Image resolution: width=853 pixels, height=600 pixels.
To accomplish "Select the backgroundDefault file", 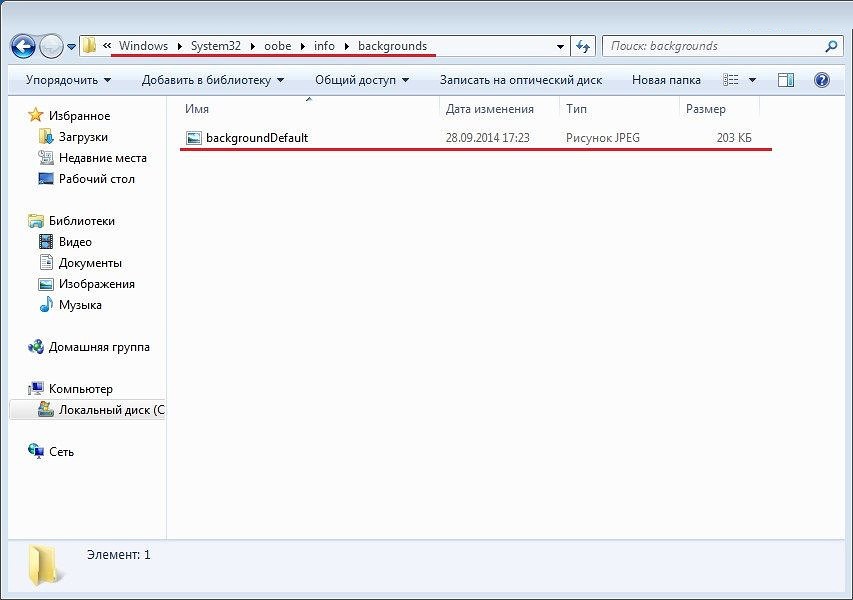I will pyautogui.click(x=257, y=138).
